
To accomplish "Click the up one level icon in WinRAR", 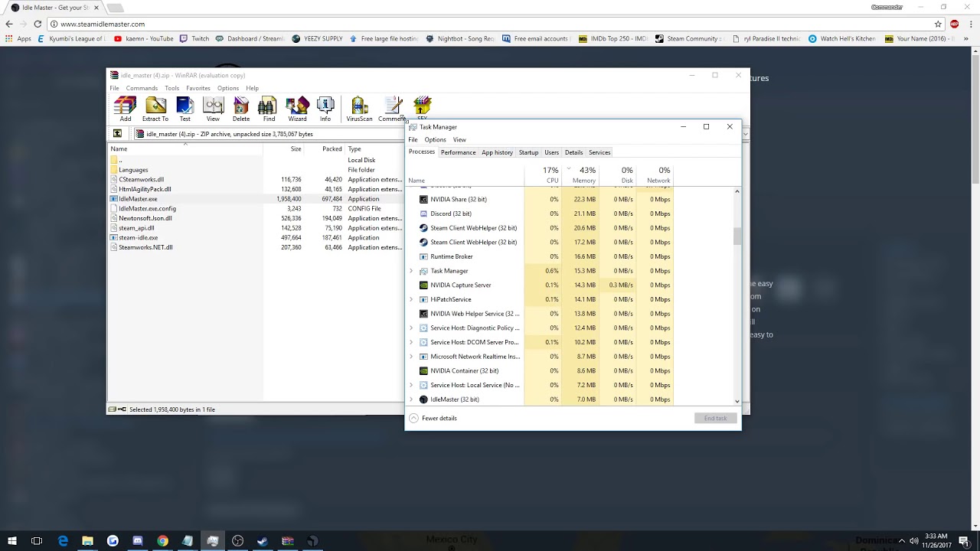I will (117, 134).
